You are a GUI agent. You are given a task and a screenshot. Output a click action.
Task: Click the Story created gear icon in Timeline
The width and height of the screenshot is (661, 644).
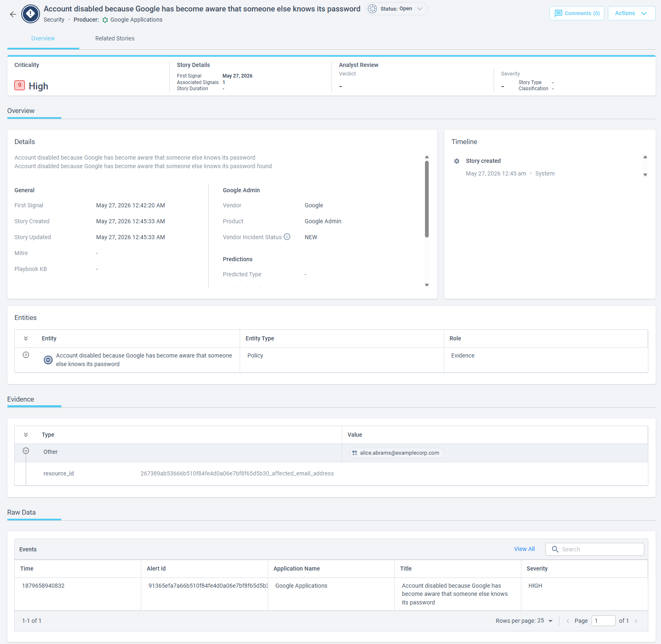tap(456, 161)
